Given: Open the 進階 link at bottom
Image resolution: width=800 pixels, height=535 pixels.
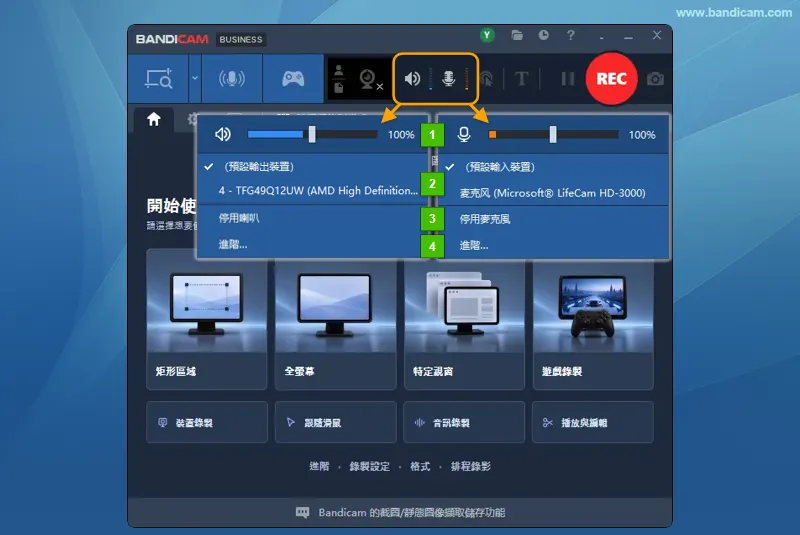Looking at the screenshot, I should tap(319, 466).
